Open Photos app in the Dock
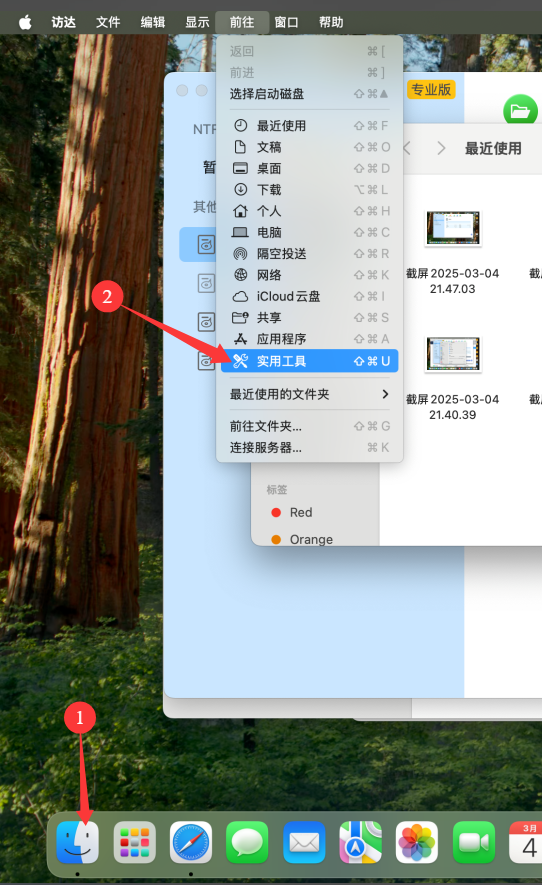 pos(417,842)
